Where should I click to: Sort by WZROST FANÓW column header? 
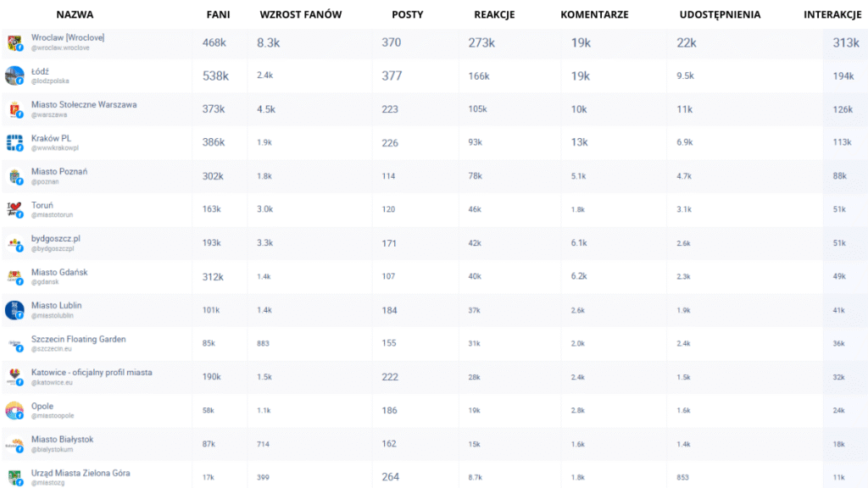click(301, 14)
